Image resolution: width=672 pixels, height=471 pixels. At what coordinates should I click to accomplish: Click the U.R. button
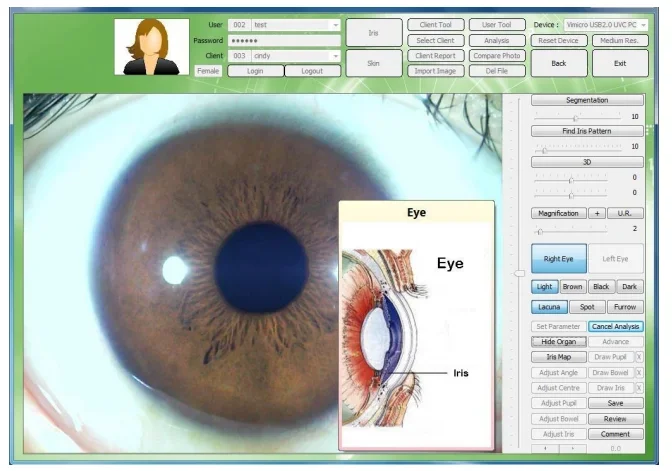click(x=625, y=213)
